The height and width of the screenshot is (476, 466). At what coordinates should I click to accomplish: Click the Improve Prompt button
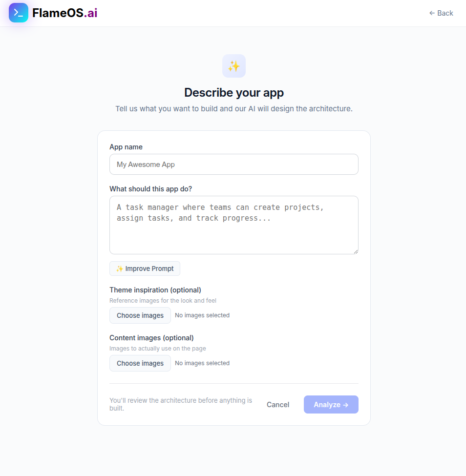[145, 269]
